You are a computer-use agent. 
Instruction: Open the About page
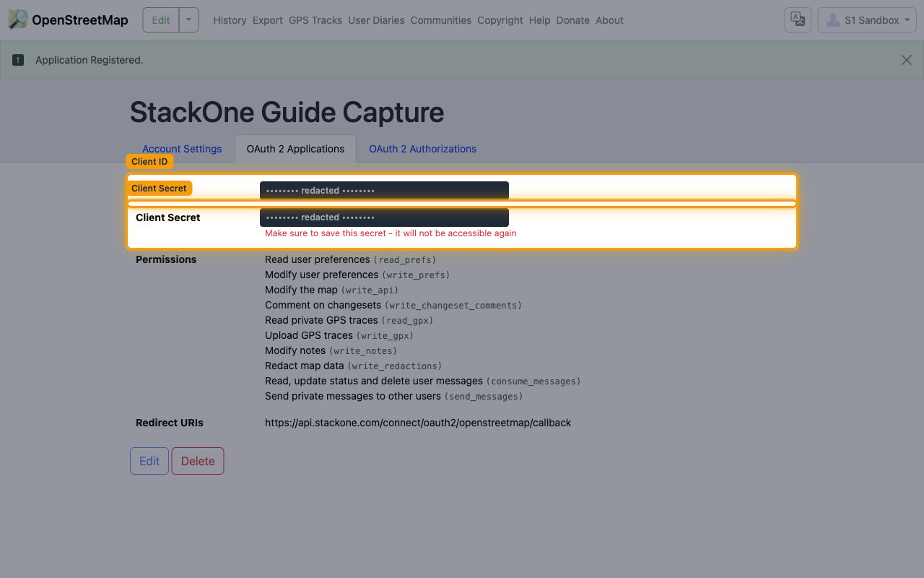(x=609, y=20)
